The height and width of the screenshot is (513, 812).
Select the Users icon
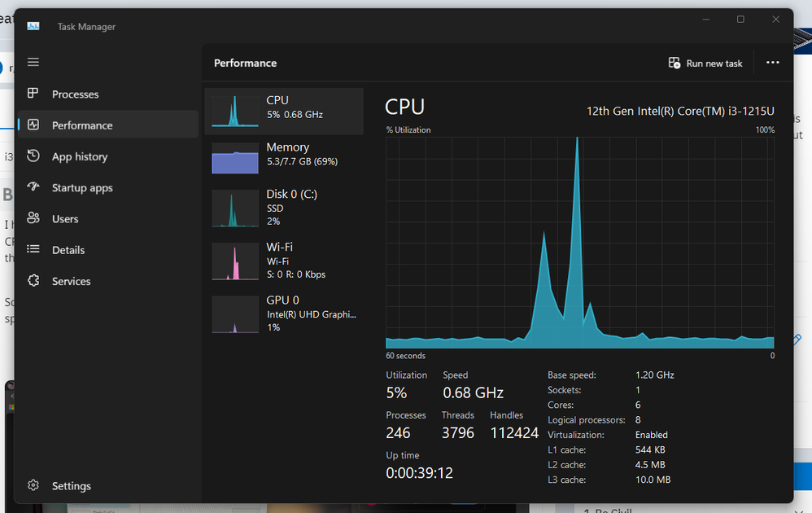pos(33,218)
